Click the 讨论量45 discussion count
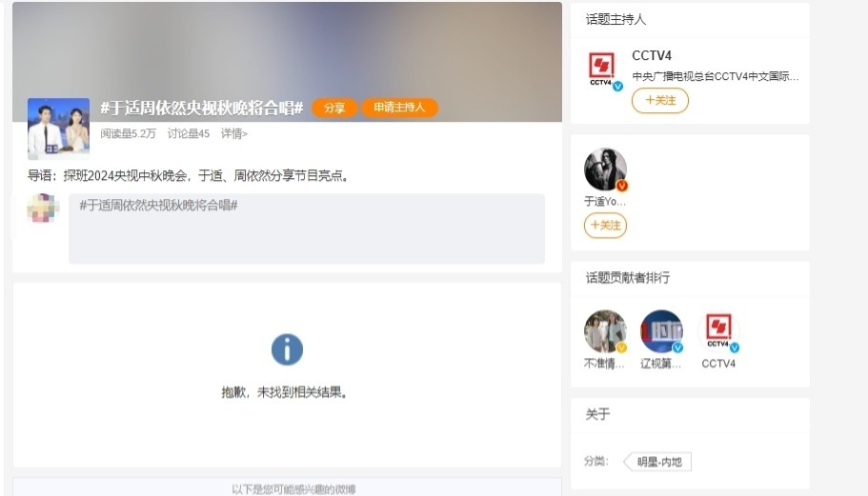The width and height of the screenshot is (868, 496). 189,133
